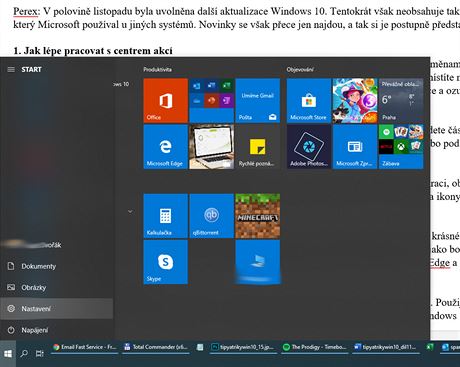Click the Objevování group header
This screenshot has width=460, height=367.
coord(300,69)
